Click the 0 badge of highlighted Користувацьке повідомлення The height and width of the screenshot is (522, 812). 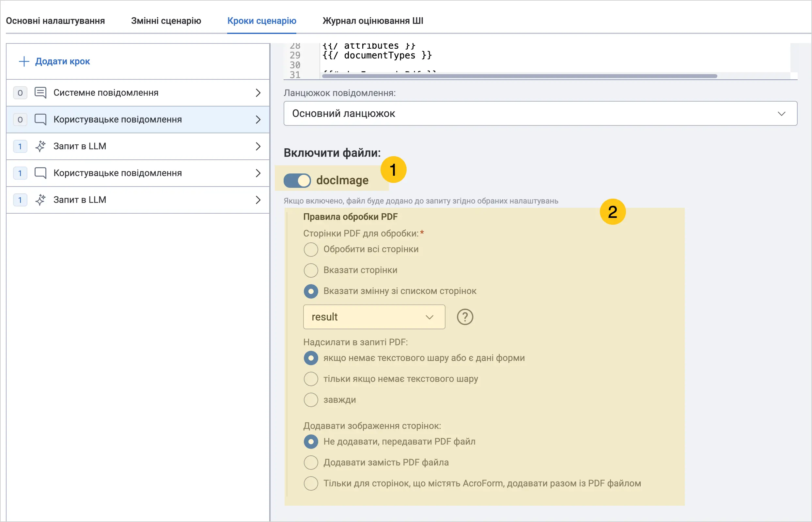coord(20,119)
